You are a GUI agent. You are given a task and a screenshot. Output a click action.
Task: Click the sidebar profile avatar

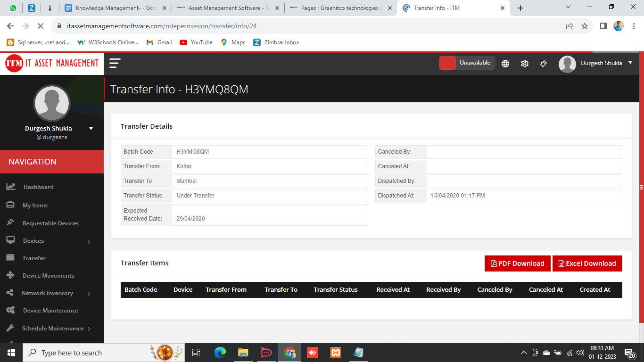52,103
